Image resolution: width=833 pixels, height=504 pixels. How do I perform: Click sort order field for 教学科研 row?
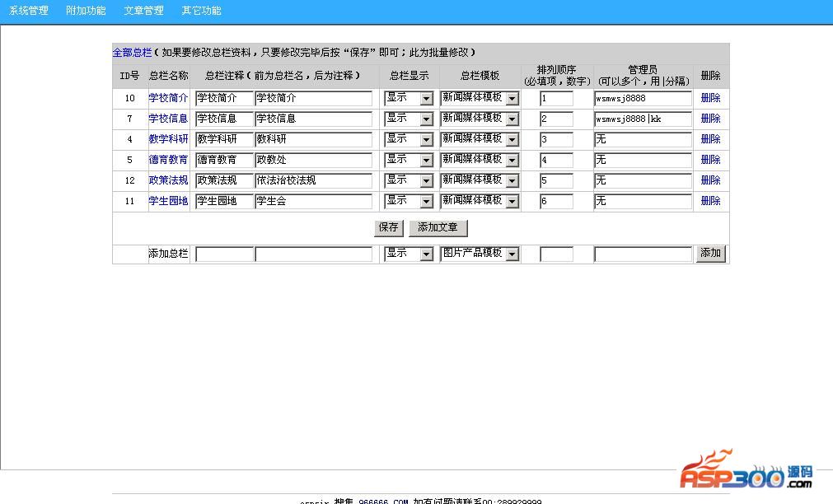(x=556, y=139)
